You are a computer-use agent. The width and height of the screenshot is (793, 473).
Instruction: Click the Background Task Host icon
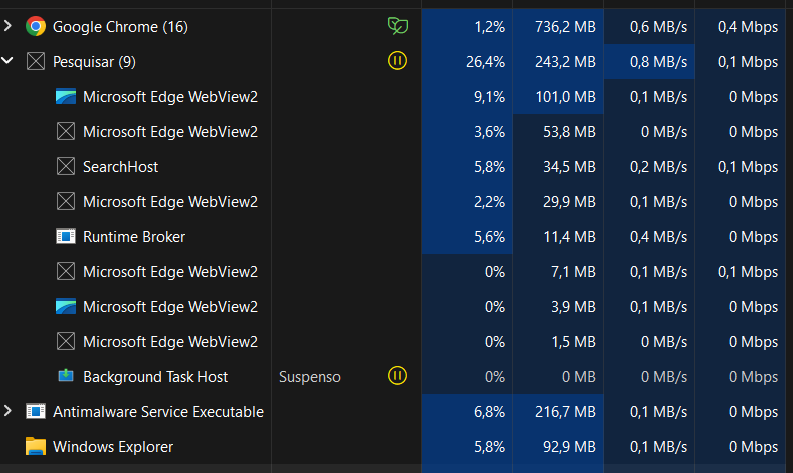tap(66, 376)
